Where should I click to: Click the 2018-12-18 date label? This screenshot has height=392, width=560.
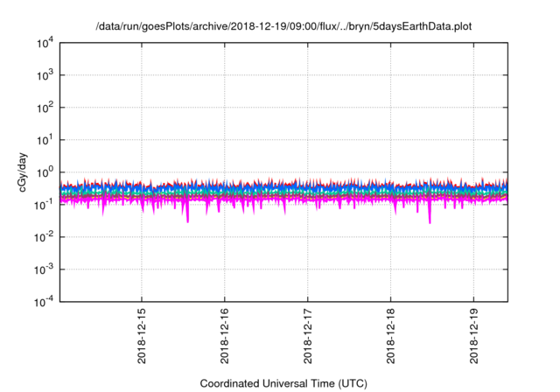coord(391,336)
